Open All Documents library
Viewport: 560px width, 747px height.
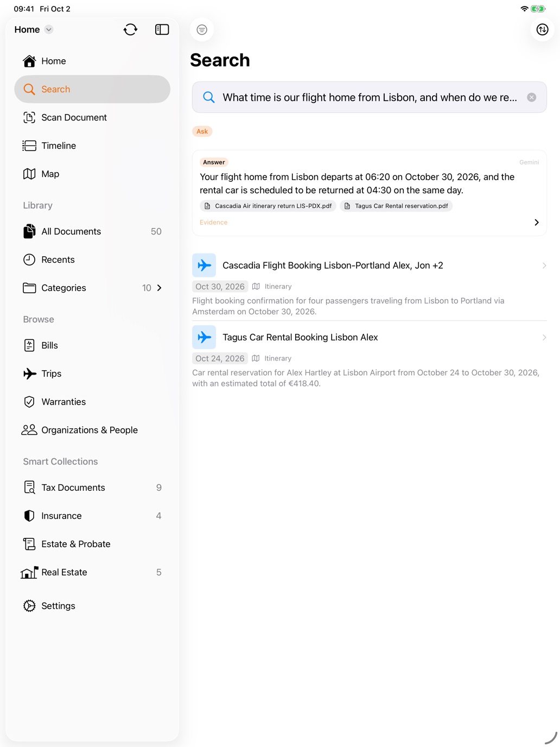(92, 231)
